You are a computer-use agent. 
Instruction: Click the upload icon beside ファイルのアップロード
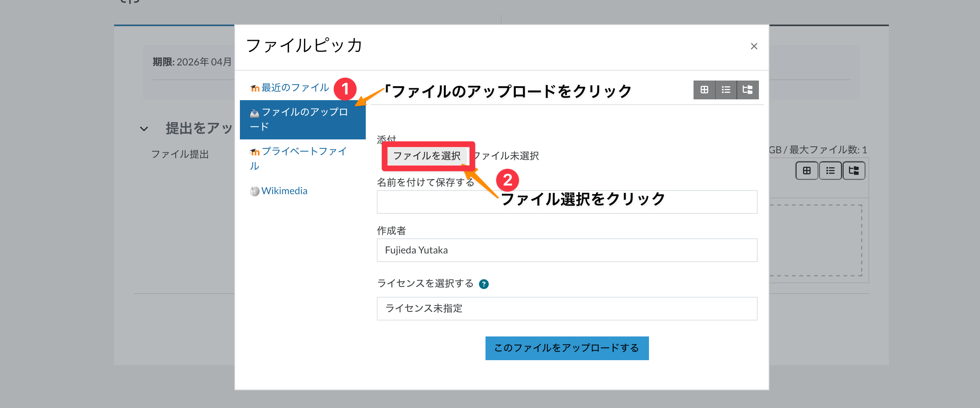tap(255, 113)
